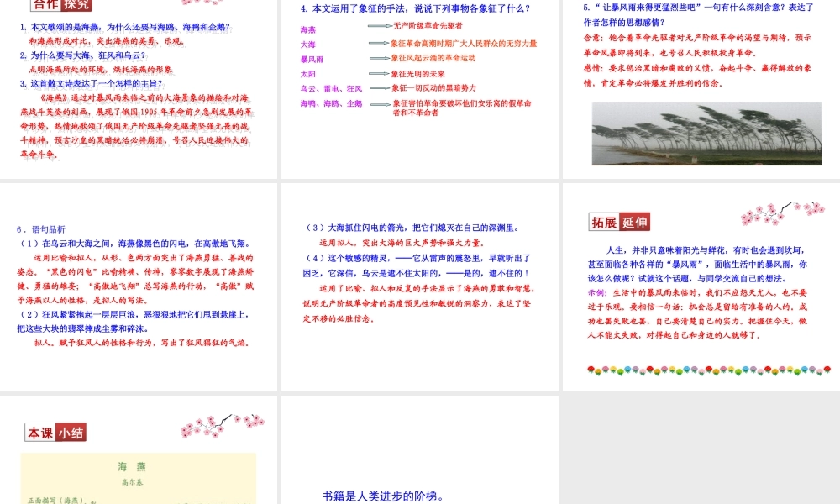Screen dimensions: 840x504
Task: Click the purple text 乌云、雷电、狂风
Action: (331, 88)
